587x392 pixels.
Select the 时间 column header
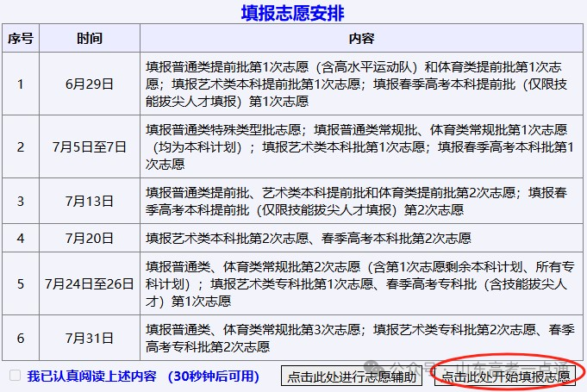(89, 39)
